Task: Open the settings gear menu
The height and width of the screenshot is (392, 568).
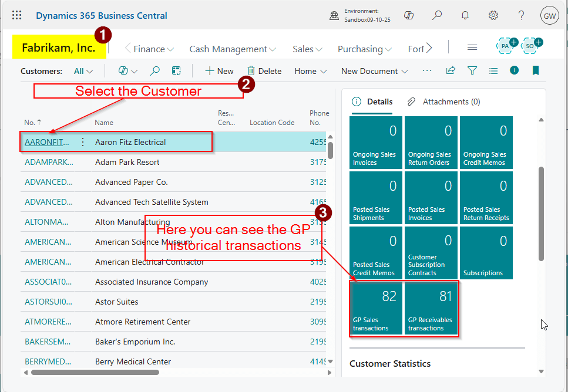Action: click(493, 16)
